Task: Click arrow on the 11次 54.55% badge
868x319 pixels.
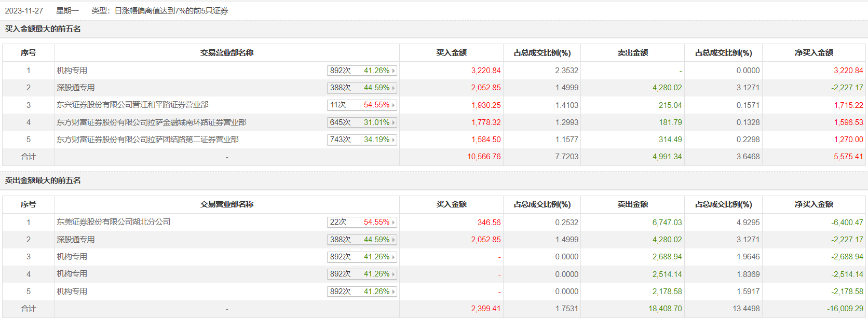Action: click(394, 105)
